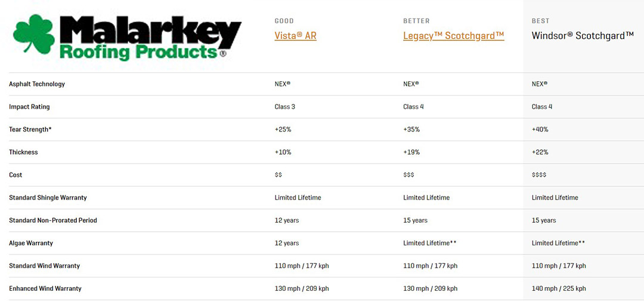Select the Asphalt Technology row label
644x304 pixels.
(x=37, y=84)
